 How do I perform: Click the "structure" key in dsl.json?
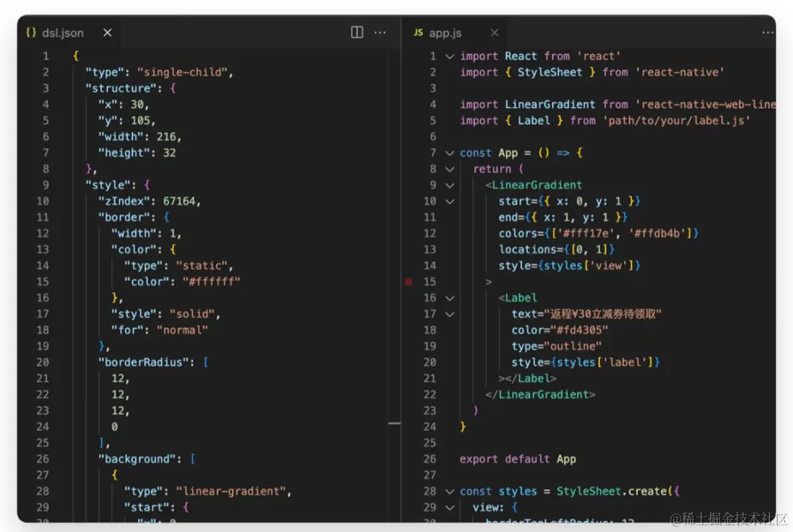(x=121, y=88)
